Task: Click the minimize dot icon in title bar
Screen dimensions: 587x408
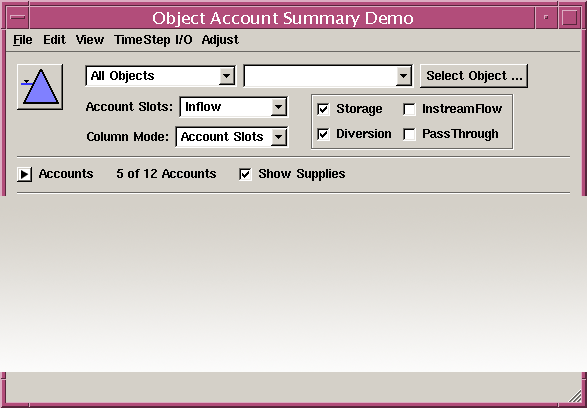Action: [x=546, y=18]
